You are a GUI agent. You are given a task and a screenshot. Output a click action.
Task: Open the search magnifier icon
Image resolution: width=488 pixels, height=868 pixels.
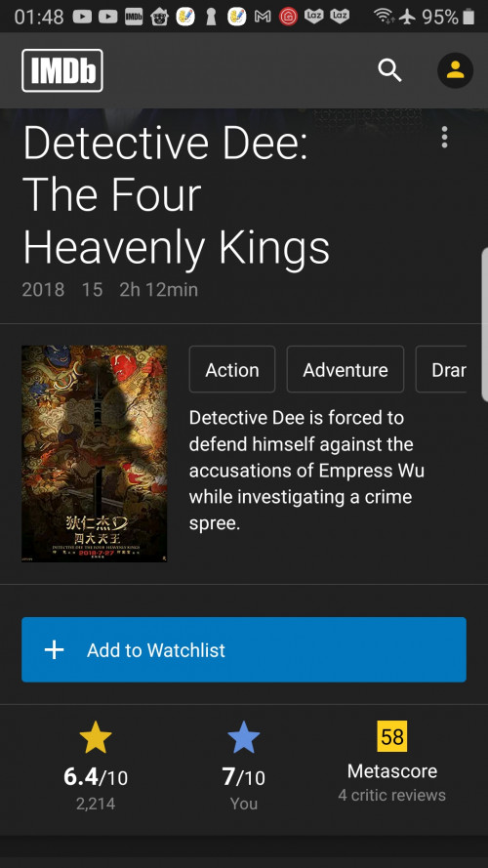tap(389, 70)
